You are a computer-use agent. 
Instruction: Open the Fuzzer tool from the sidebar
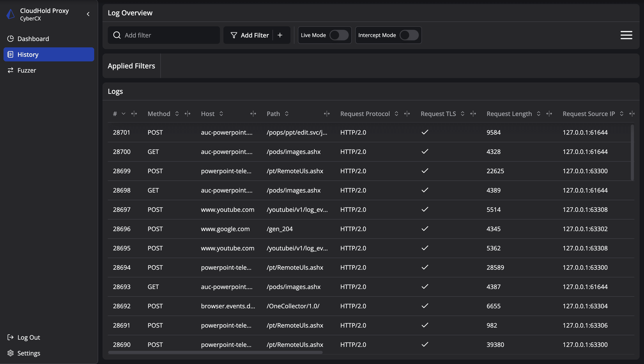(x=10, y=70)
